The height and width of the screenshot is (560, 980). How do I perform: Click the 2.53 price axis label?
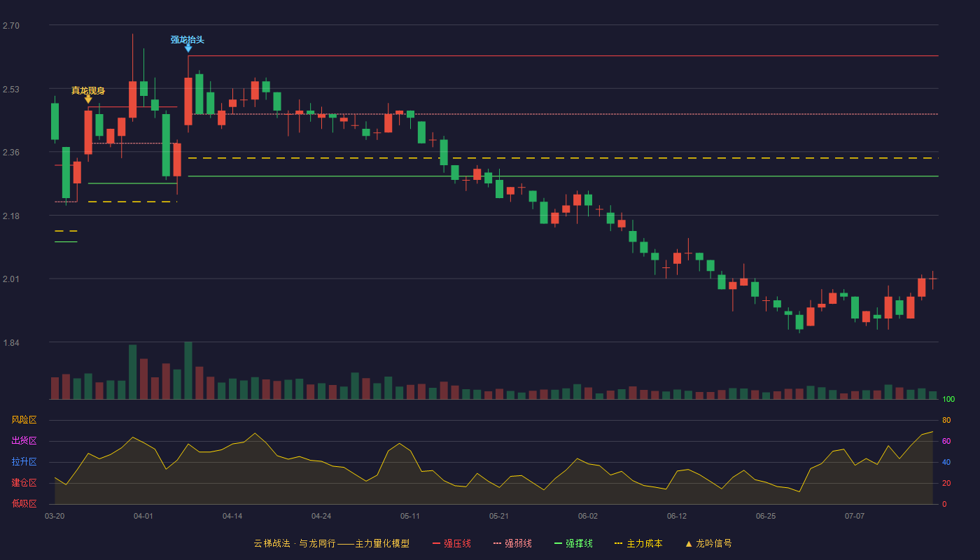pos(11,90)
